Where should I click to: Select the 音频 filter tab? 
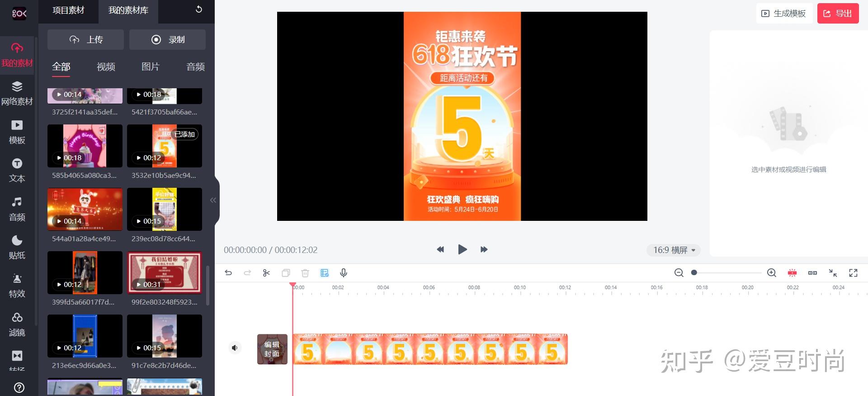195,67
